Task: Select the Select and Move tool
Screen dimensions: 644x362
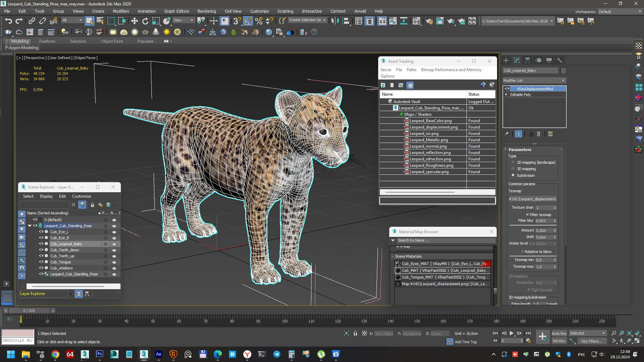Action: (x=134, y=21)
